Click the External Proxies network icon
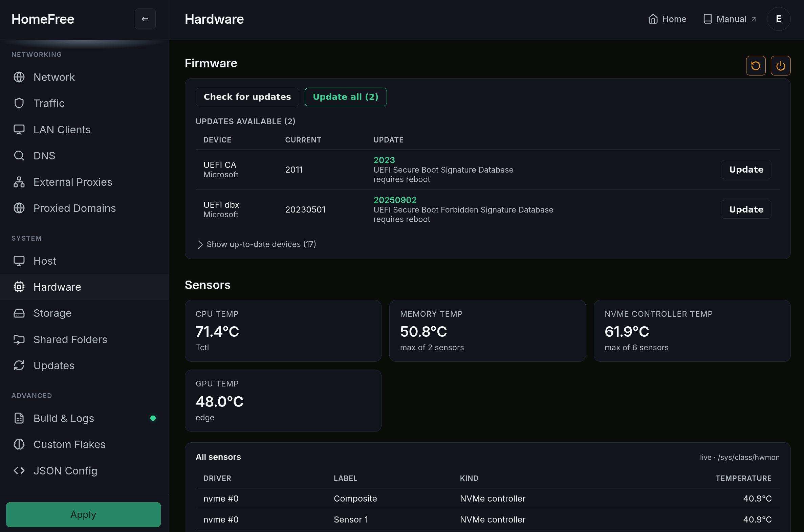Screen dimensions: 804x532 (19, 182)
